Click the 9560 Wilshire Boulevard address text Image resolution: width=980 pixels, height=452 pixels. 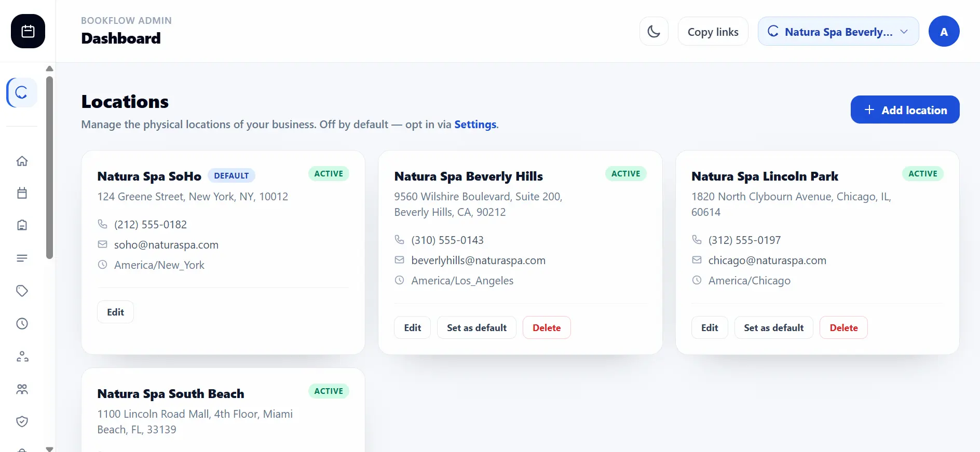click(478, 204)
